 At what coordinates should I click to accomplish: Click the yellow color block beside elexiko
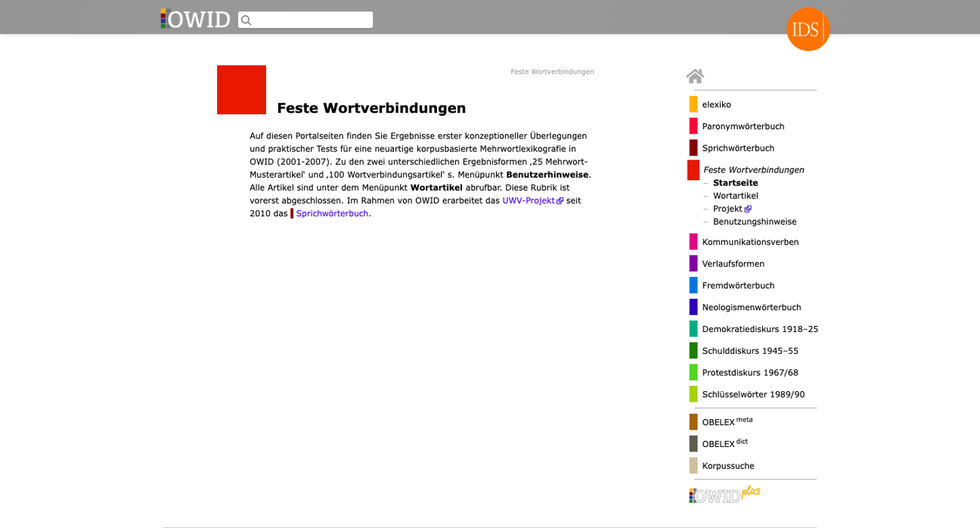(x=693, y=104)
